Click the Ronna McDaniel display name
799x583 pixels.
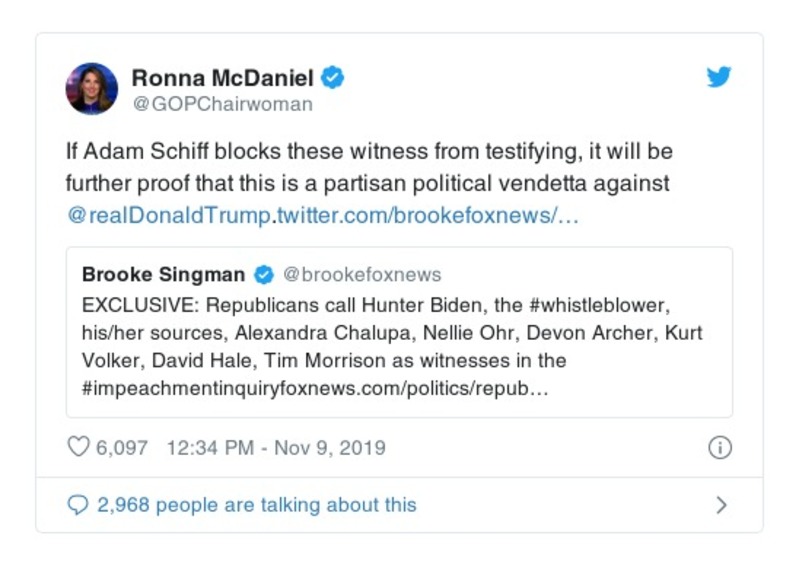(222, 77)
